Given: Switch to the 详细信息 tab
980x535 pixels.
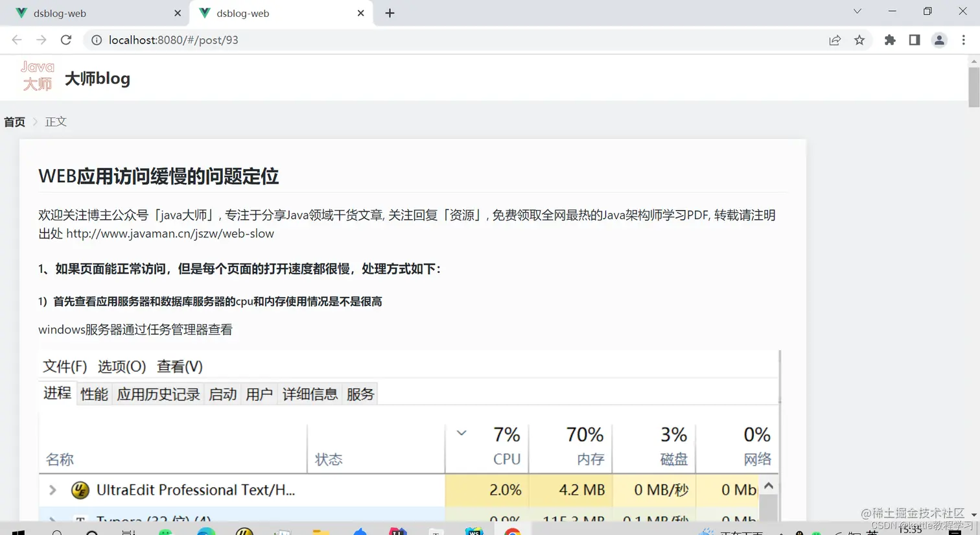Looking at the screenshot, I should click(x=310, y=394).
